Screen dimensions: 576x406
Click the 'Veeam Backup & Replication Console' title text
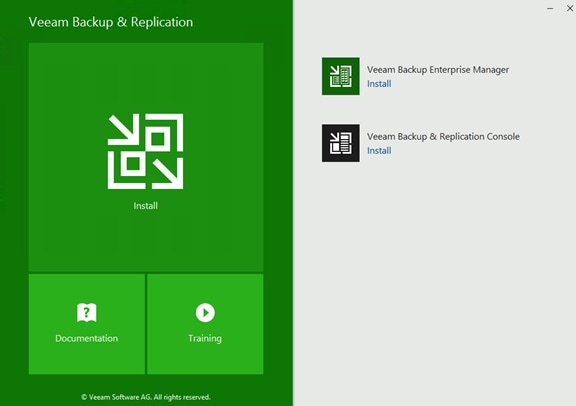(443, 136)
